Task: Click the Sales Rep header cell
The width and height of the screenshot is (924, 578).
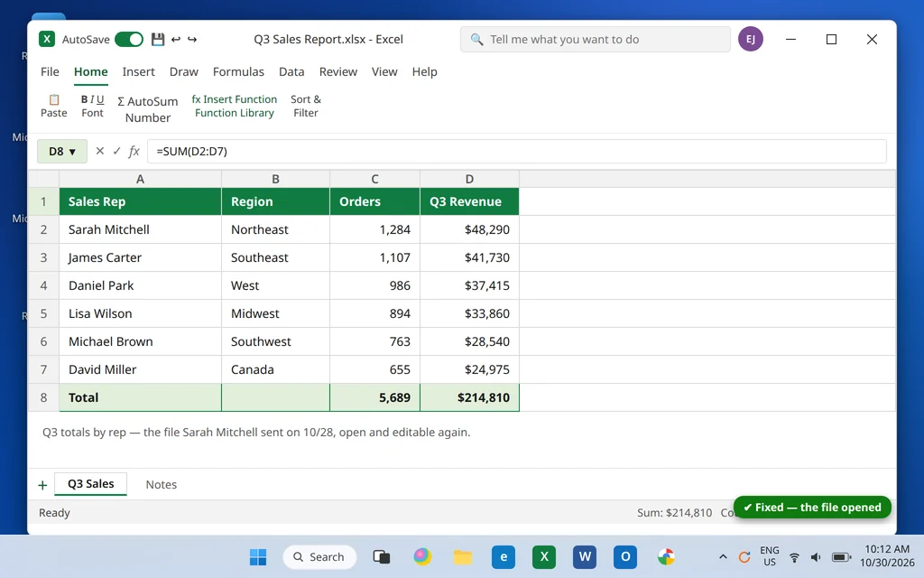Action: (140, 201)
